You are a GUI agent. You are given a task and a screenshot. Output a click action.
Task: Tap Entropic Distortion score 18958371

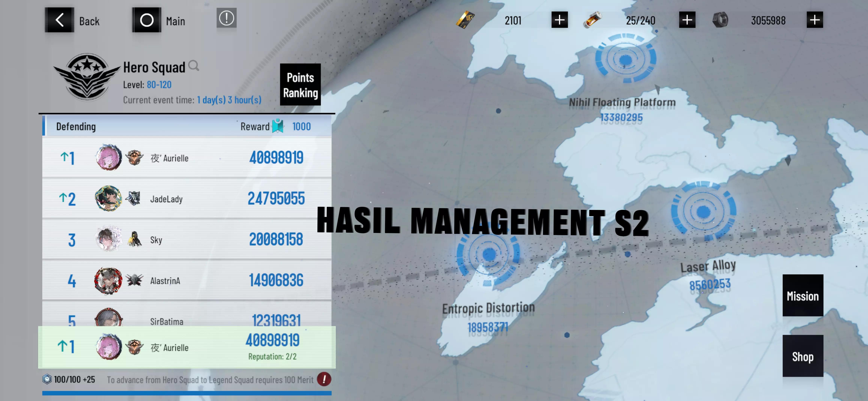[488, 327]
